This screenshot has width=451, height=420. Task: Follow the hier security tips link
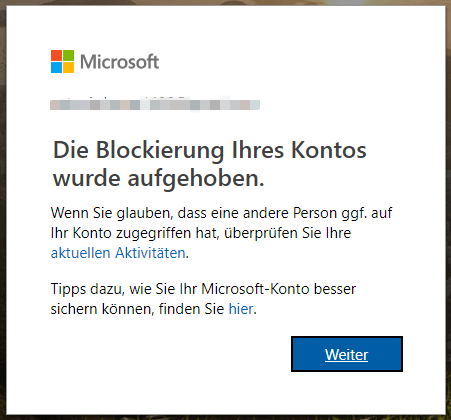coord(241,309)
